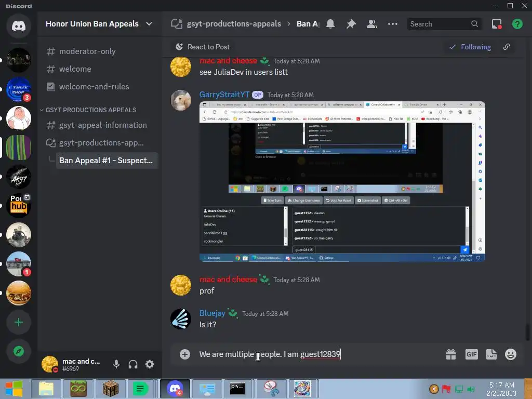Open the GIF picker

point(471,354)
